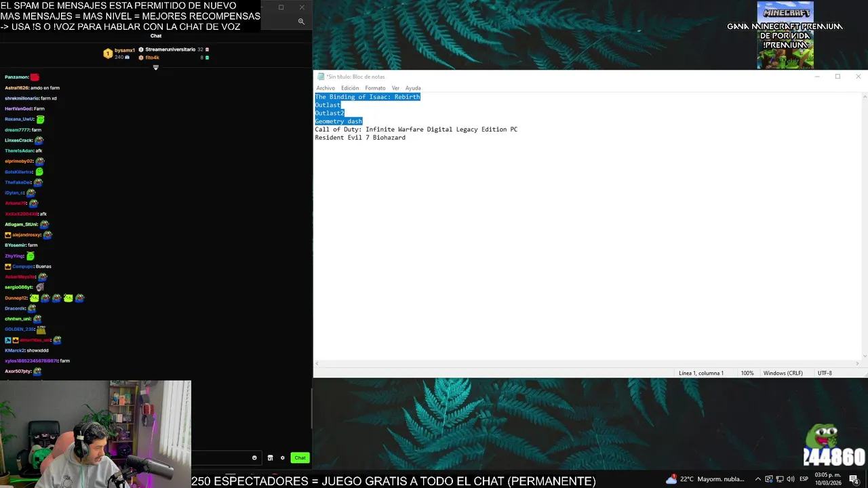Open the emoji picker in chat input
This screenshot has height=488, width=868.
[x=254, y=457]
